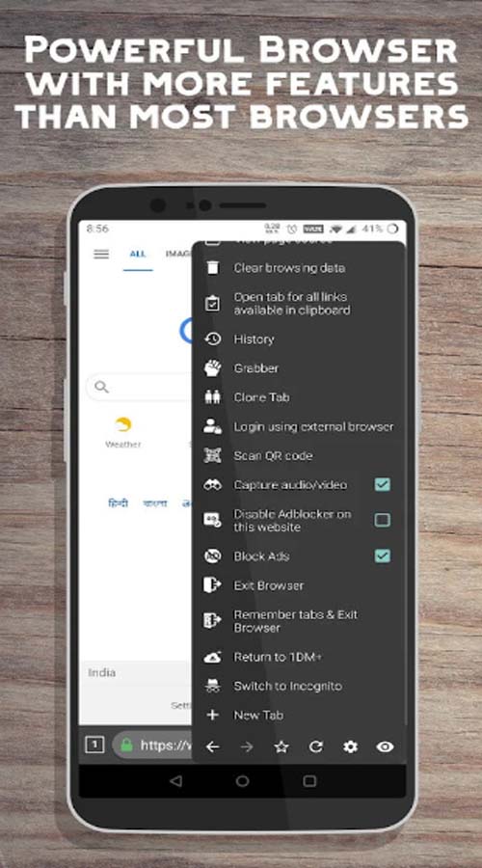Tap the Weather shortcut icon
This screenshot has width=482, height=868.
coord(123,425)
